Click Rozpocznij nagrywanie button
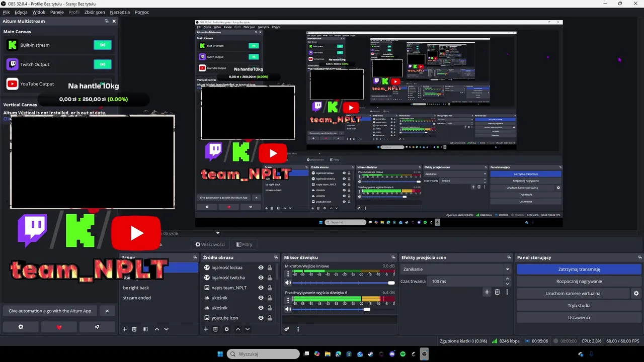This screenshot has height=362, width=644. 579,282
